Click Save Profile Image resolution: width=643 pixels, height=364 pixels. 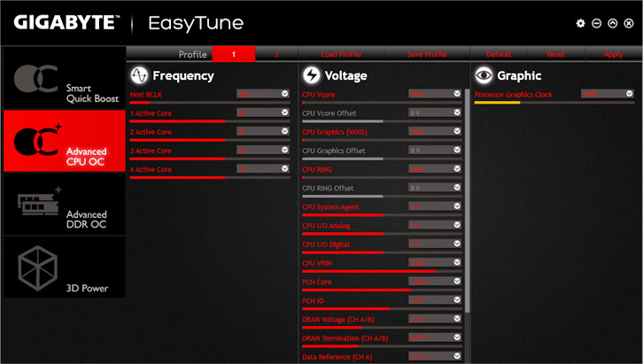[427, 54]
